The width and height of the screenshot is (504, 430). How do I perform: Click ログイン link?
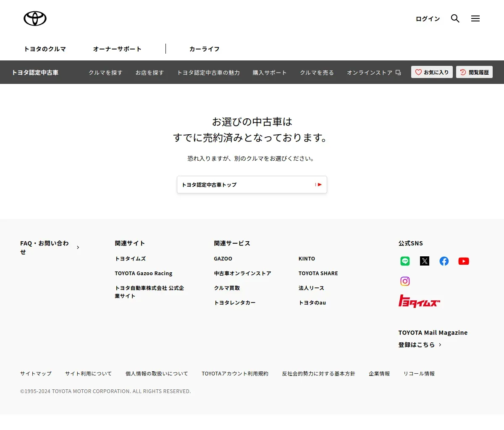pyautogui.click(x=428, y=19)
